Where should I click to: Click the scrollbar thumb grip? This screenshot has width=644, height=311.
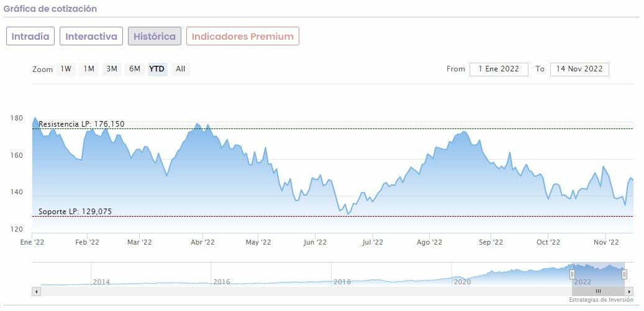click(x=598, y=291)
